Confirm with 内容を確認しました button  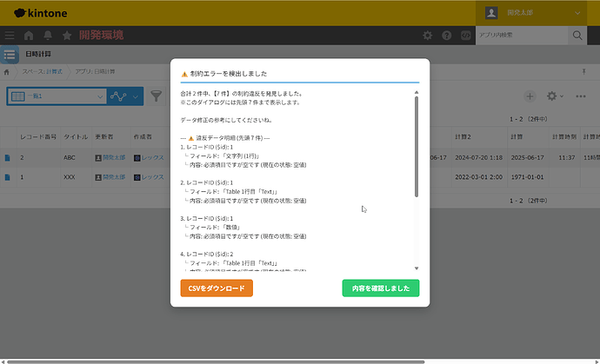(x=380, y=288)
